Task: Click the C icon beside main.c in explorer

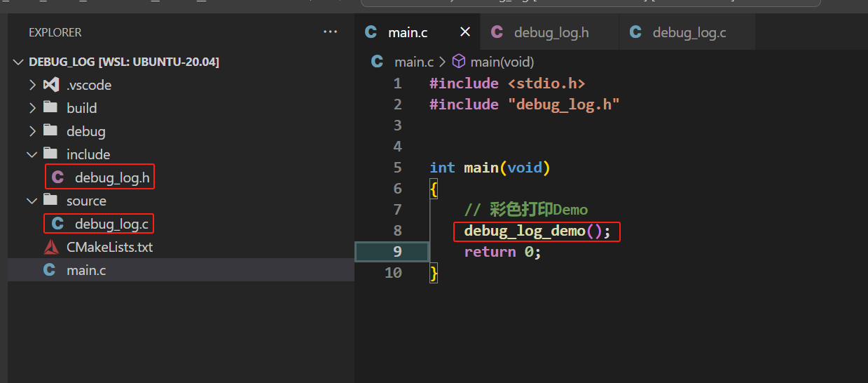Action: tap(49, 270)
